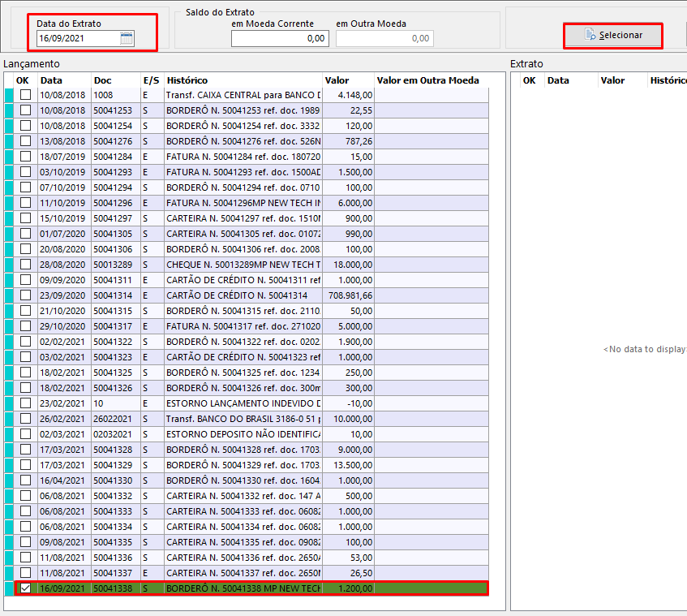Click the FATURA N. 50041317 entry
Screen dimensions: 687x616
(x=243, y=326)
